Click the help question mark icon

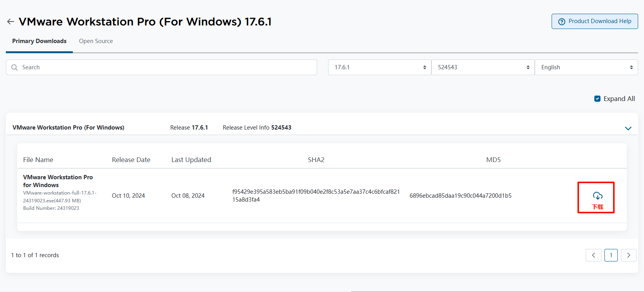pos(561,22)
